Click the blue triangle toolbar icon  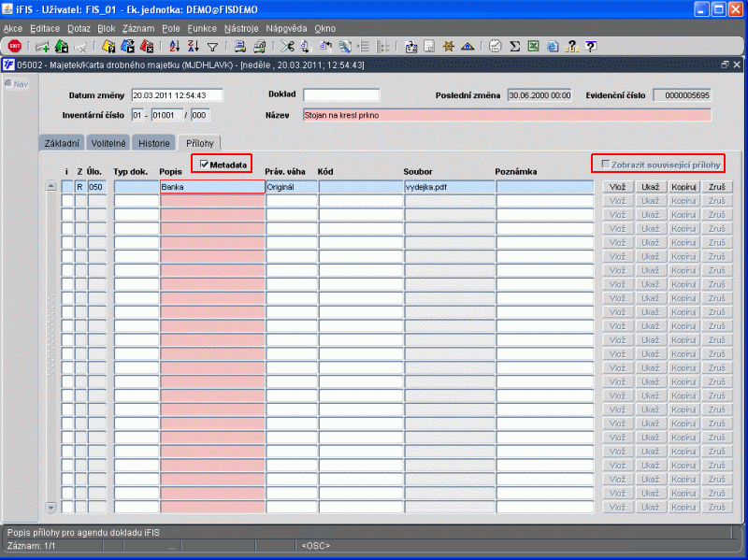click(x=467, y=46)
